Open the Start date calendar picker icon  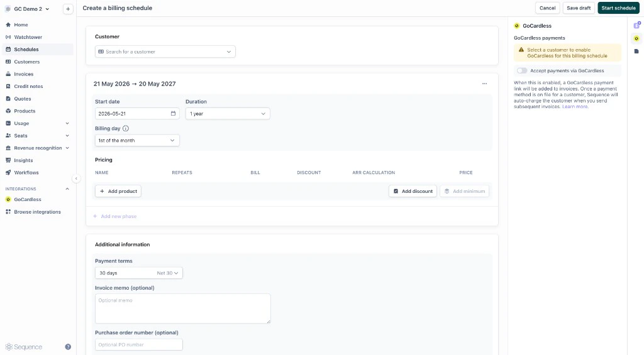point(173,114)
